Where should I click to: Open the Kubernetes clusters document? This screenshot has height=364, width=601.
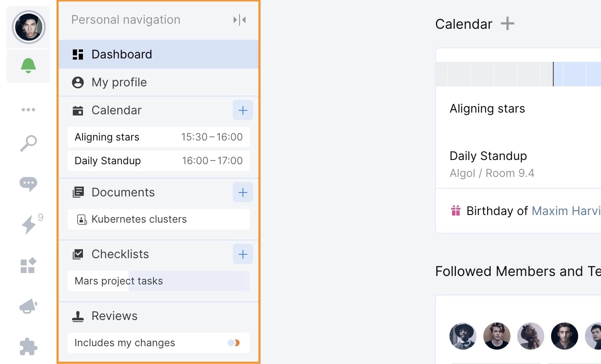(x=159, y=219)
